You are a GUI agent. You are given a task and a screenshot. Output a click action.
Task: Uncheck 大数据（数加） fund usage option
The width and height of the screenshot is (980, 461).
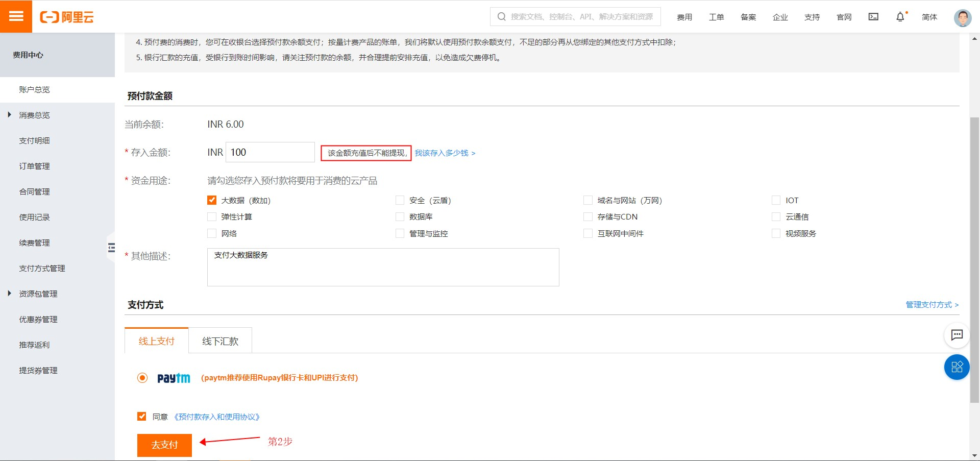pyautogui.click(x=211, y=200)
